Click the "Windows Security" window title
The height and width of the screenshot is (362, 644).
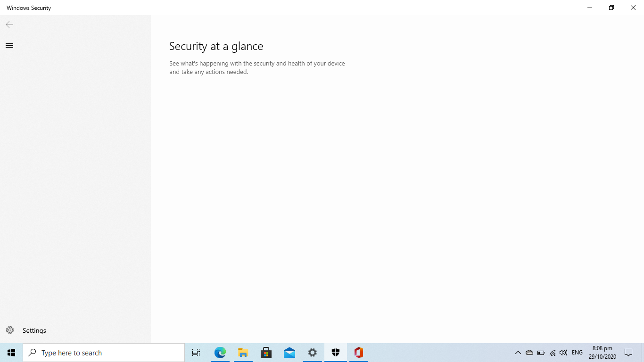coord(29,8)
